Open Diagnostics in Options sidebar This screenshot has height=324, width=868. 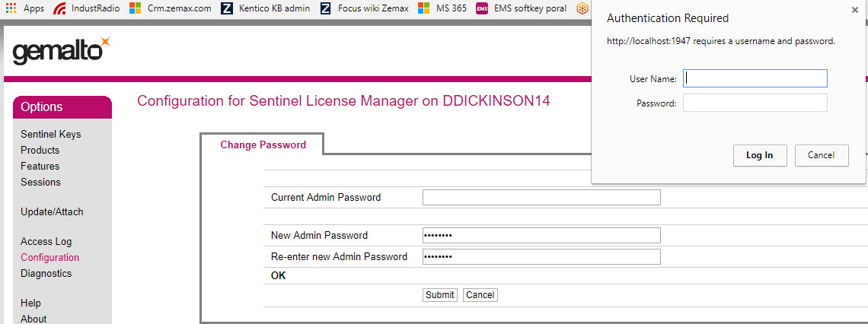tap(46, 274)
